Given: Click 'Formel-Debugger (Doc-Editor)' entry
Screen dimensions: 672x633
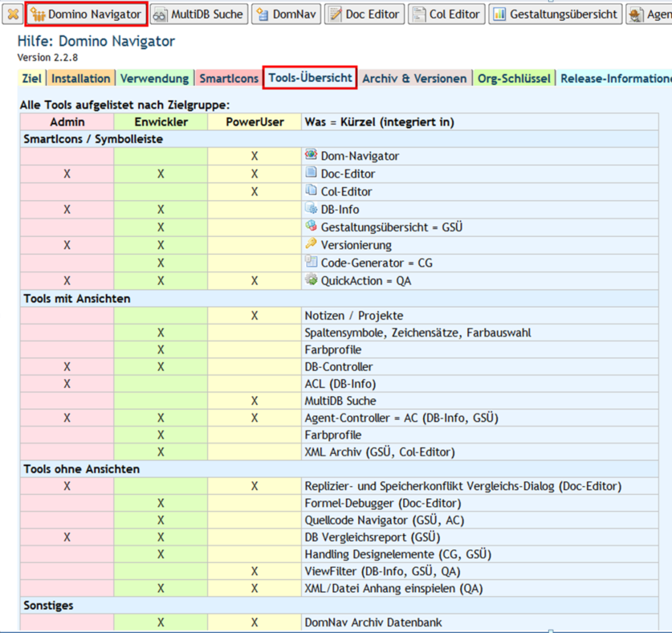Looking at the screenshot, I should tap(383, 503).
